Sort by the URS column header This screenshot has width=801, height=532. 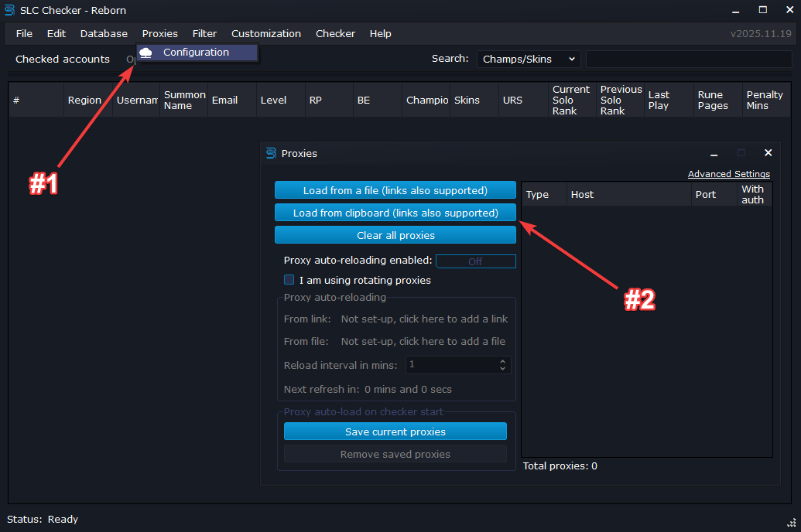click(523, 100)
